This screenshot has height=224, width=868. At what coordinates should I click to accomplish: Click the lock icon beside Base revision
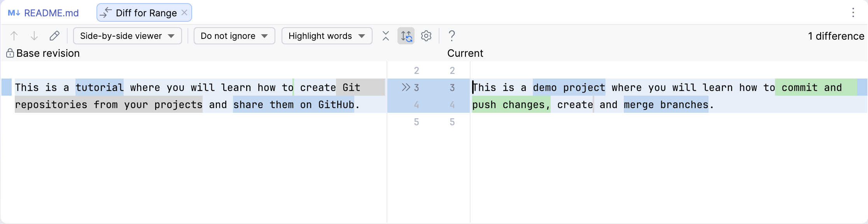pyautogui.click(x=10, y=53)
